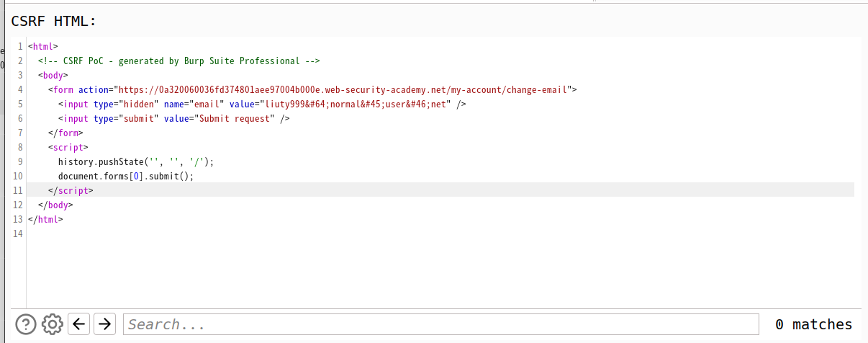Click the 'CSRF HTML:' heading
This screenshot has height=343, width=868.
pyautogui.click(x=54, y=21)
